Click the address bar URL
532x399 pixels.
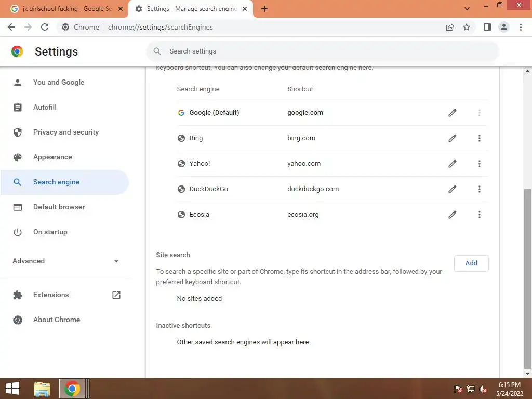point(161,27)
